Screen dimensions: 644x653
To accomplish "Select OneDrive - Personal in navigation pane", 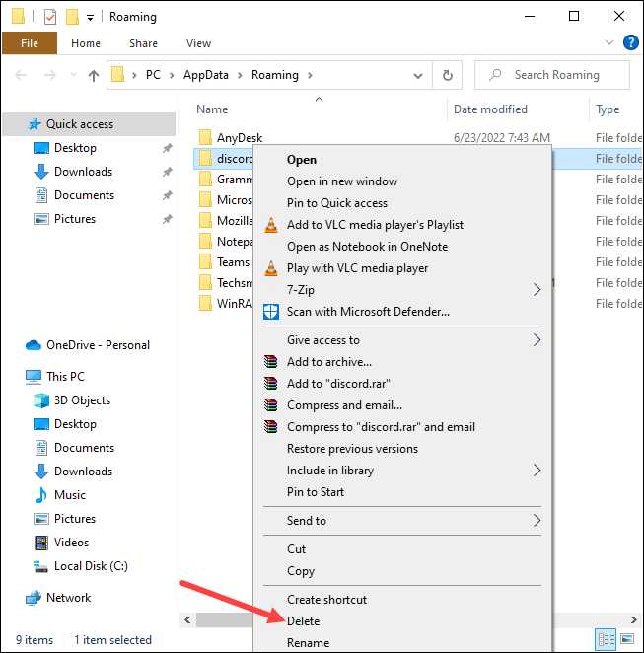I will pyautogui.click(x=99, y=345).
